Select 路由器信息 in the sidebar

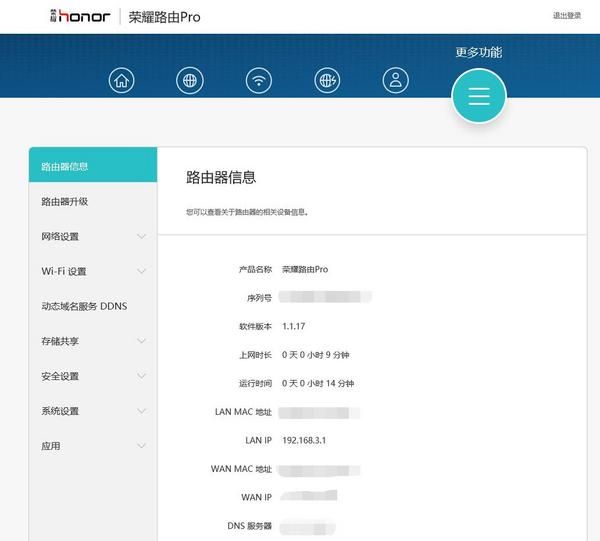tap(93, 165)
